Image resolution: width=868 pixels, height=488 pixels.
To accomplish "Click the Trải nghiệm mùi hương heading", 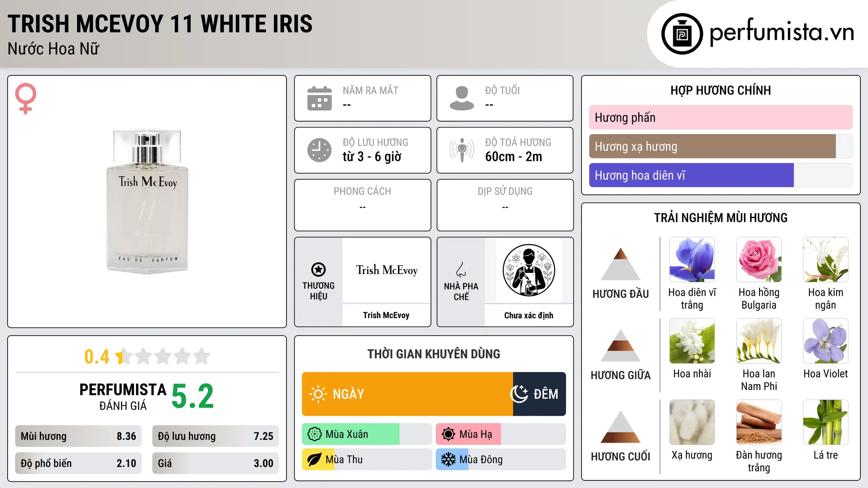I will point(721,218).
